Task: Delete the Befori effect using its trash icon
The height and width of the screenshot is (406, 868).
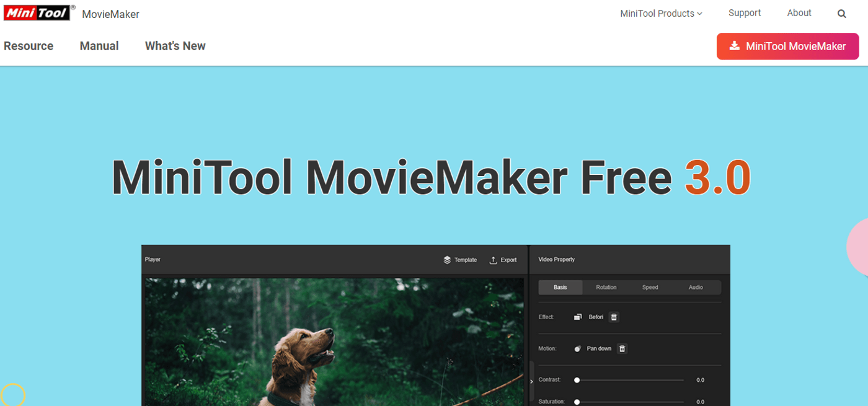Action: (x=613, y=317)
